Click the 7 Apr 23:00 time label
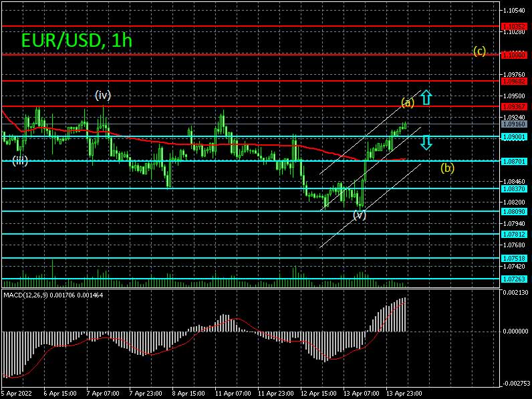 [146, 393]
